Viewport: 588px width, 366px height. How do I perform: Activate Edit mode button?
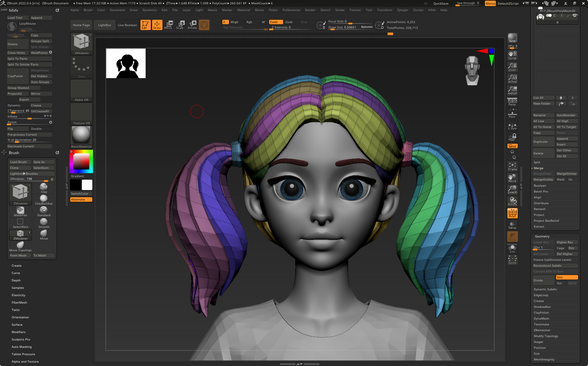(145, 25)
